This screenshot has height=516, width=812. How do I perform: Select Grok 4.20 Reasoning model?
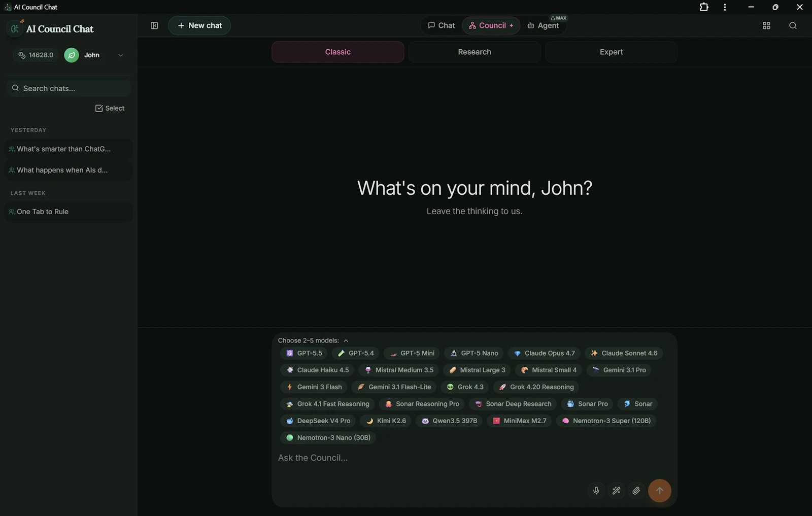pos(536,387)
